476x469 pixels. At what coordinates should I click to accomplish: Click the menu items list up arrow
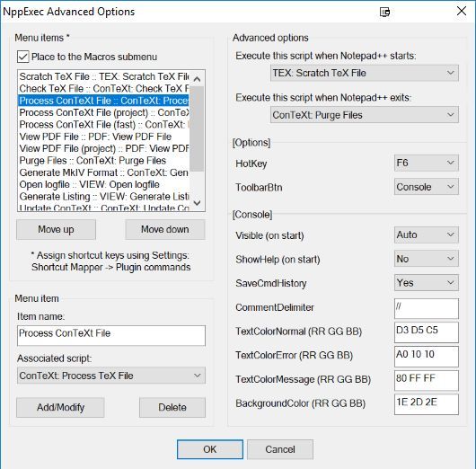coord(197,79)
